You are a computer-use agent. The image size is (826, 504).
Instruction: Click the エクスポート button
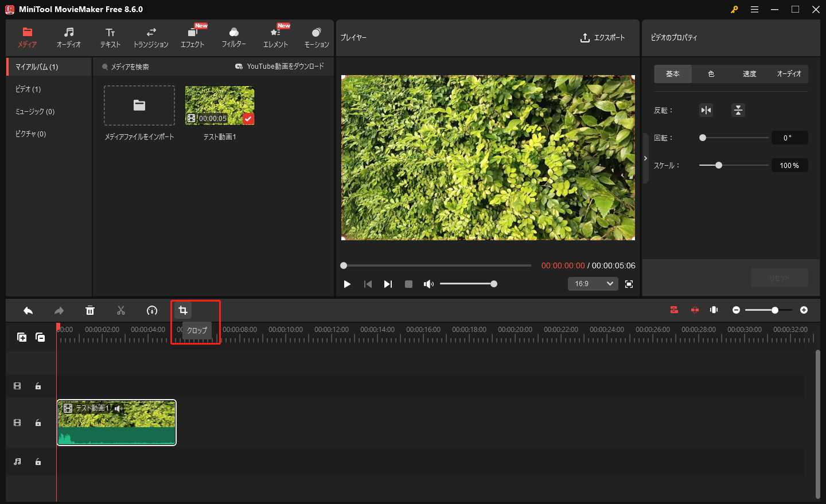(x=603, y=37)
